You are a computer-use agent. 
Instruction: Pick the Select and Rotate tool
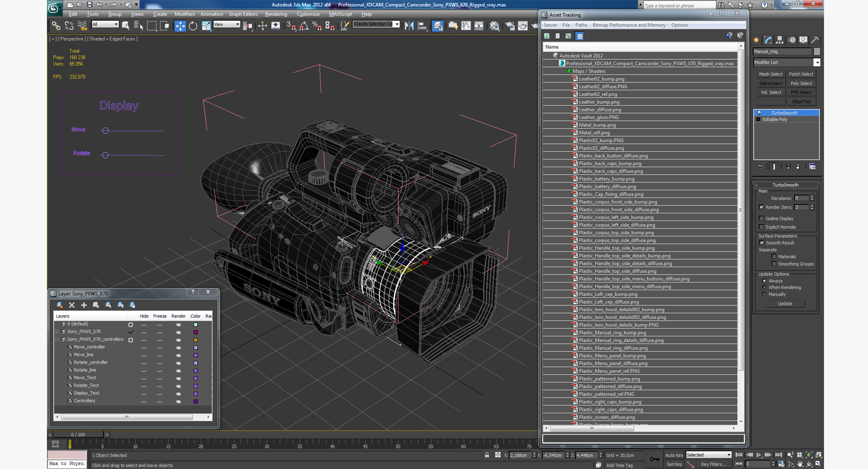tap(193, 25)
